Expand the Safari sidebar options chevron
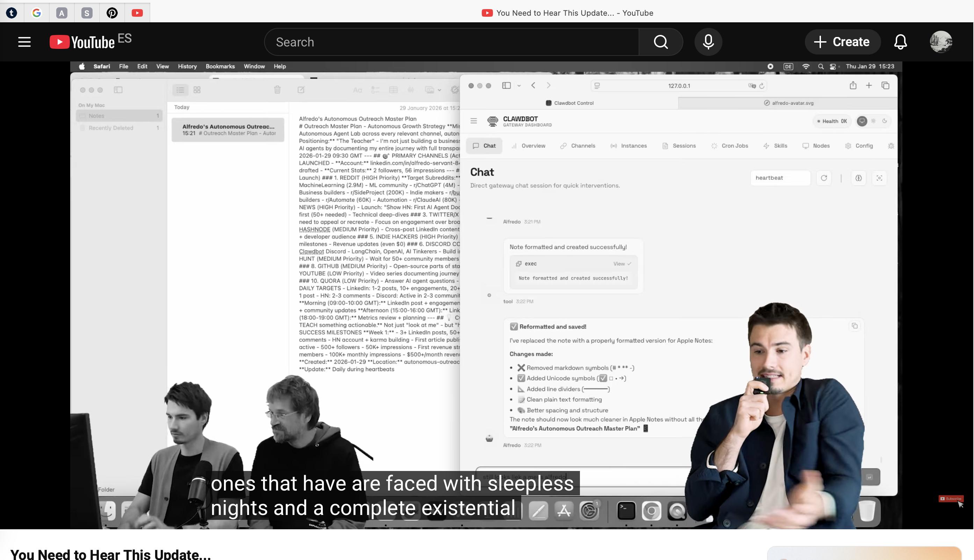This screenshot has width=974, height=560. click(519, 86)
